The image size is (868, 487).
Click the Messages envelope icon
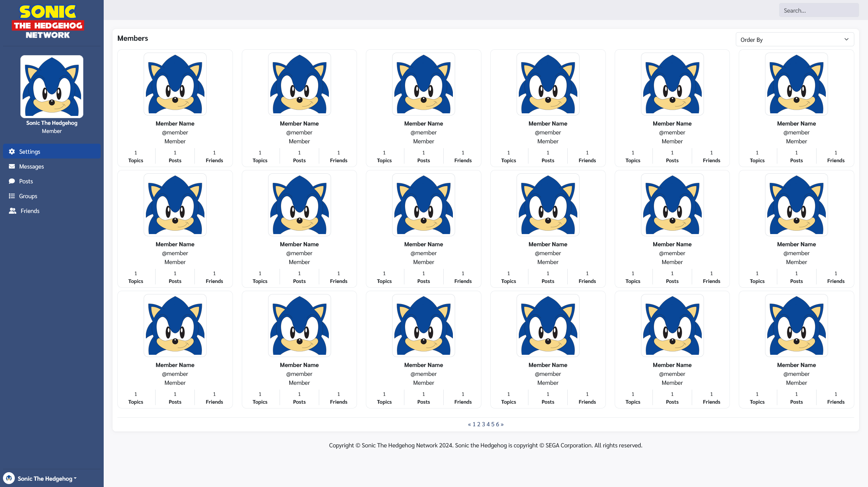pyautogui.click(x=12, y=166)
